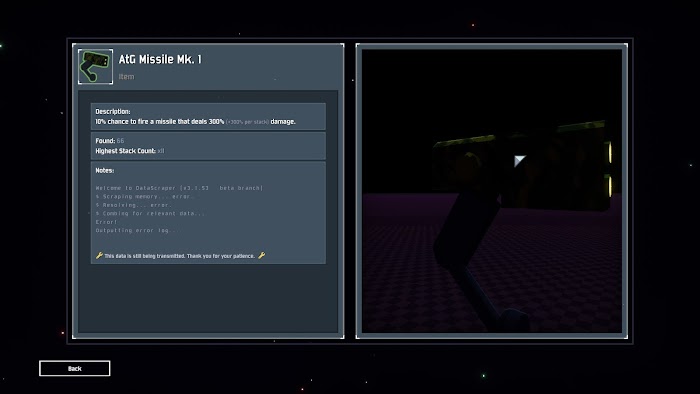
Task: Click the Back button
Action: pyautogui.click(x=75, y=369)
